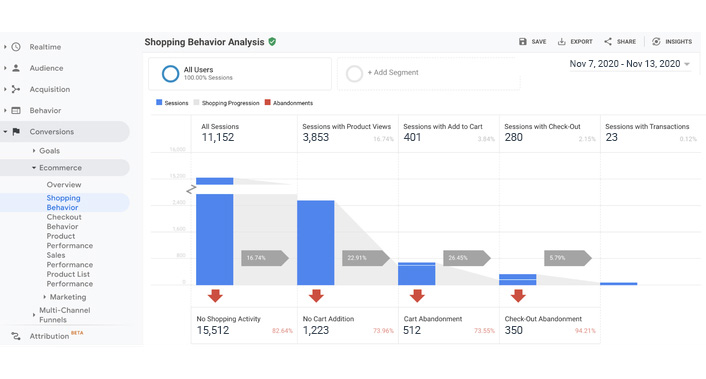The width and height of the screenshot is (706, 379).
Task: Click the Check-Out sessions blue bar
Action: (518, 280)
